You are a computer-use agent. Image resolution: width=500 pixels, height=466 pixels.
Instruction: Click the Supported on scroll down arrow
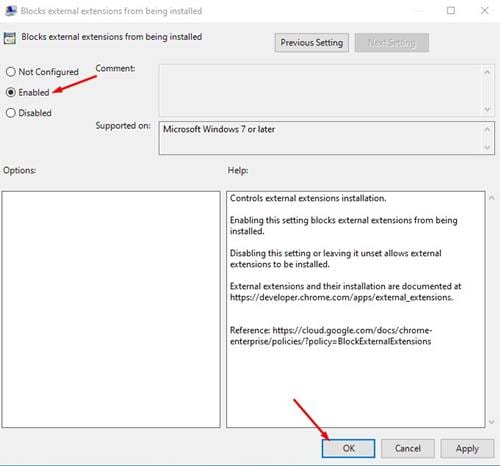point(487,147)
